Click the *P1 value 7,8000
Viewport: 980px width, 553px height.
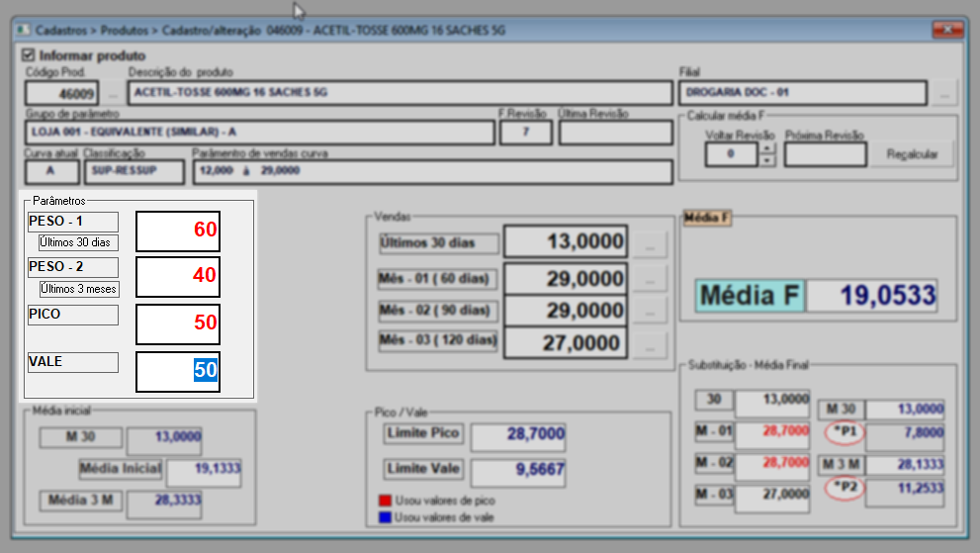[x=905, y=437]
